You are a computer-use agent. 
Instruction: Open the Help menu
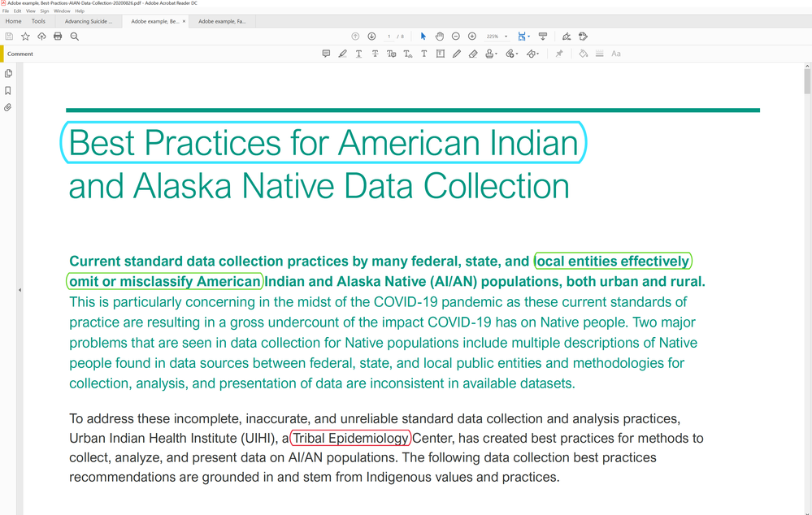click(80, 11)
